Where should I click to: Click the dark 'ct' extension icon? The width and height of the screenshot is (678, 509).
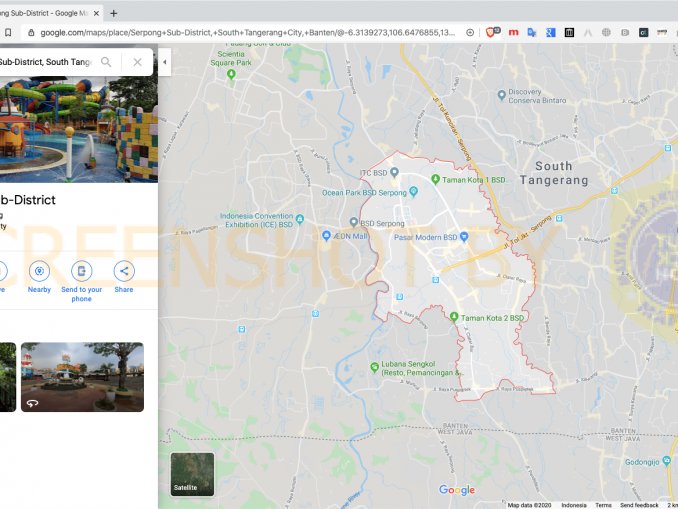coord(643,32)
